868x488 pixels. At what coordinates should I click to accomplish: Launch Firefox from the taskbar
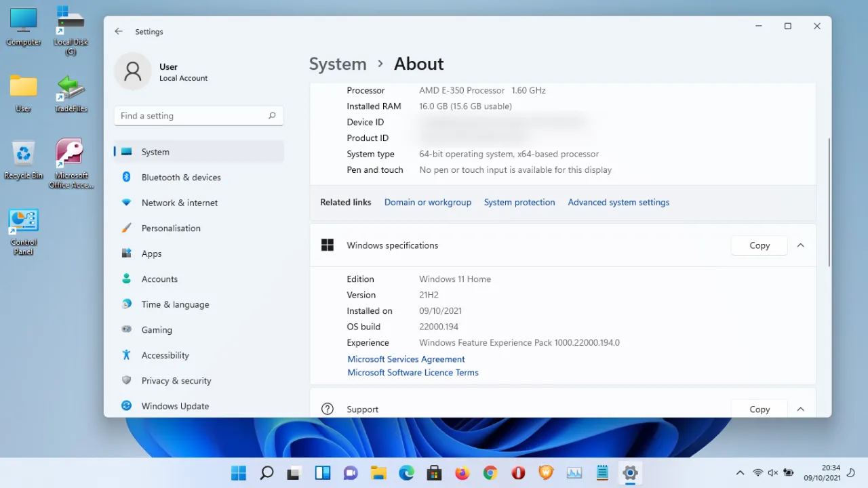pos(462,473)
